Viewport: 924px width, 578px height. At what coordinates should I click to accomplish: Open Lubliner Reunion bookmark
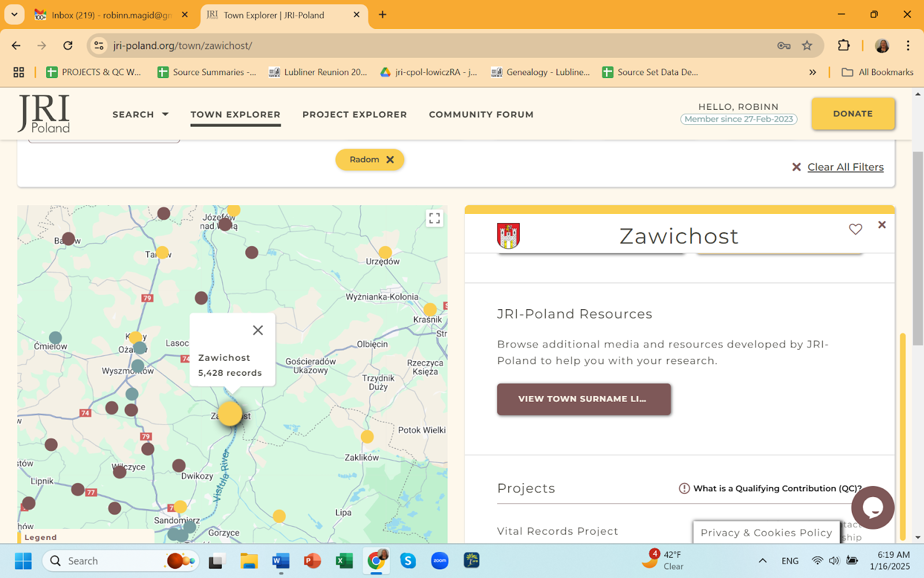318,72
